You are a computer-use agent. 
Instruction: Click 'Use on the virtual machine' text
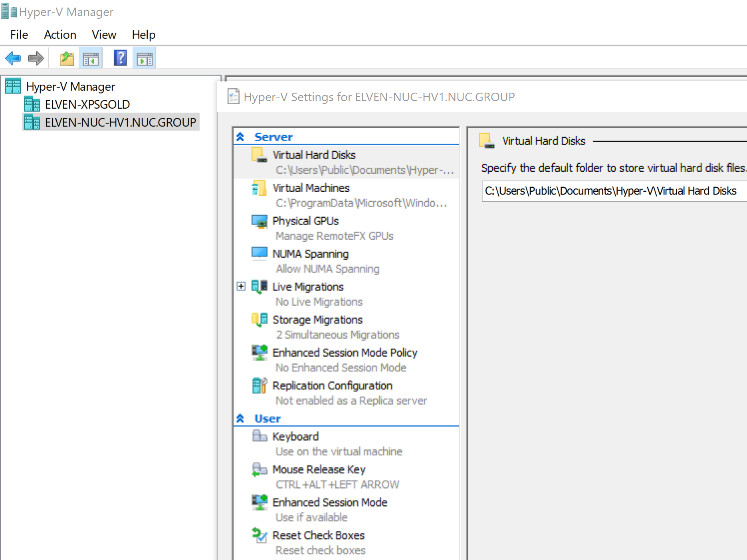[339, 451]
